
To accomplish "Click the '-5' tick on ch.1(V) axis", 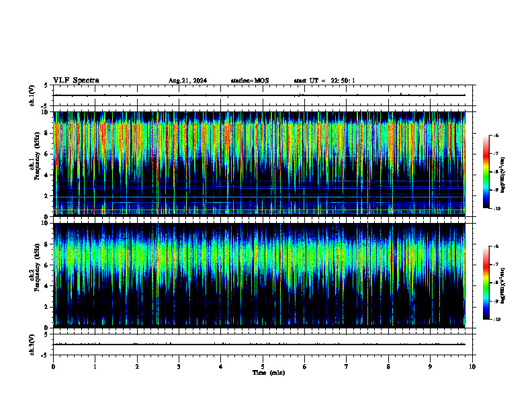I will [45, 106].
